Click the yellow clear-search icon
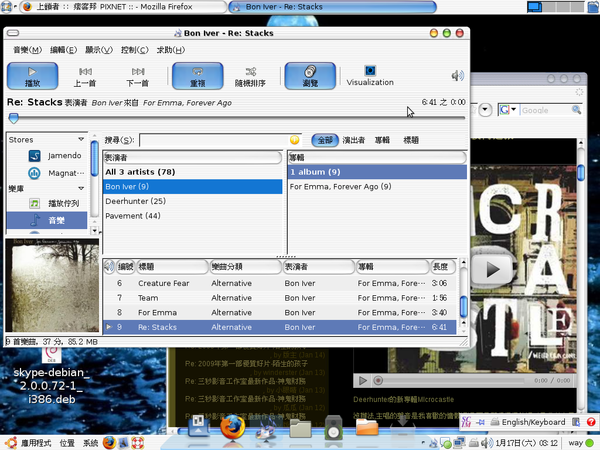 click(x=294, y=140)
